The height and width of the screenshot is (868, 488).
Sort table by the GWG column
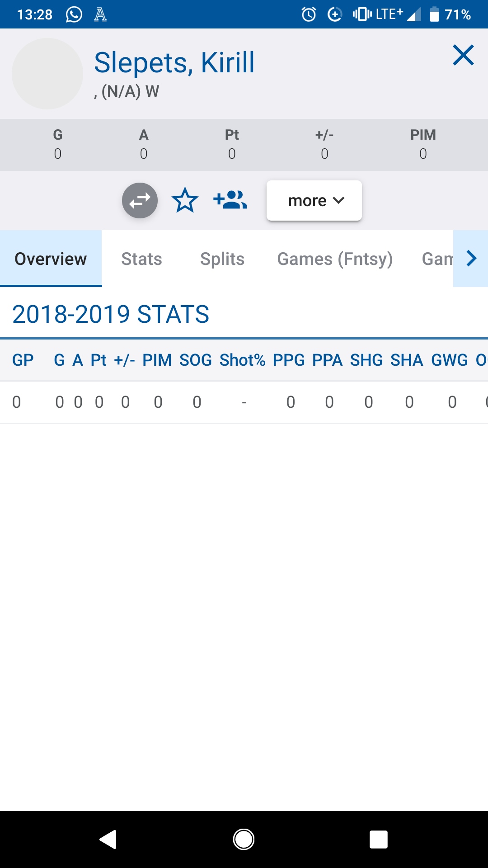[450, 360]
